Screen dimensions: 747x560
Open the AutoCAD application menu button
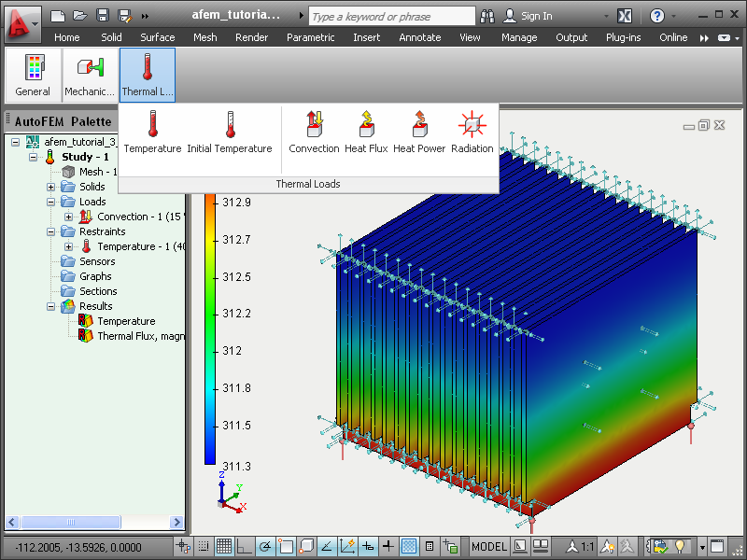[21, 22]
